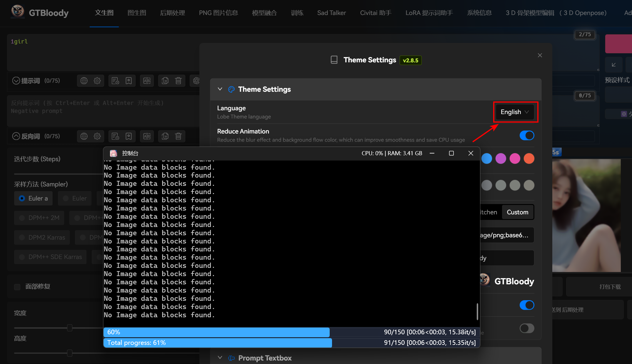Screen dimensions: 632x364
Task: Select the Custom logo option
Action: click(x=517, y=212)
